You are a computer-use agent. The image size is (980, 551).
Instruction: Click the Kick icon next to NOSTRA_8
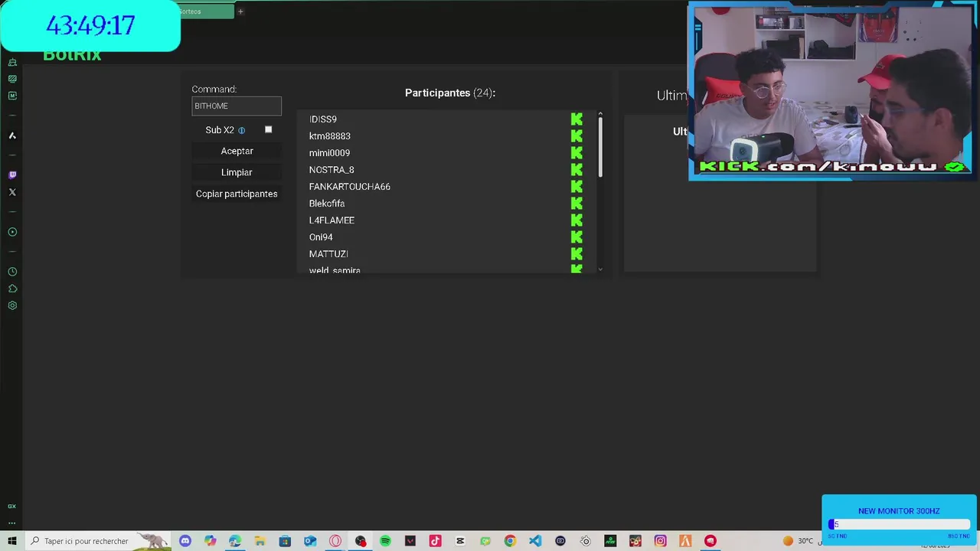(577, 170)
